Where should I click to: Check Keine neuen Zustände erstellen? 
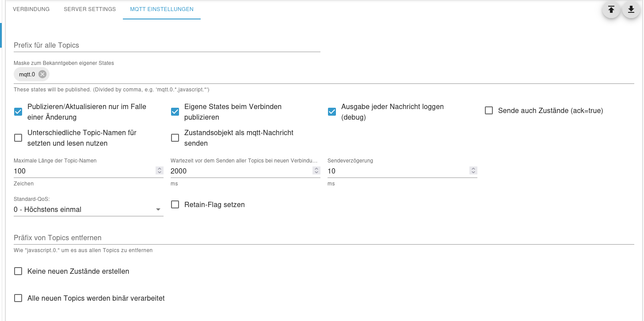(x=18, y=271)
